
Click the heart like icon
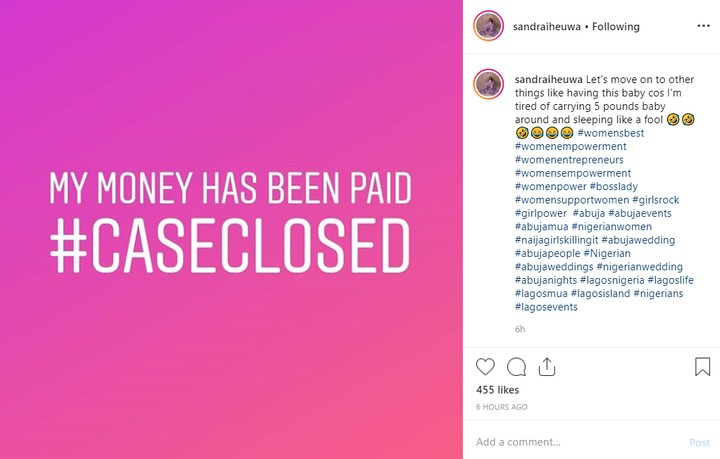pos(485,367)
